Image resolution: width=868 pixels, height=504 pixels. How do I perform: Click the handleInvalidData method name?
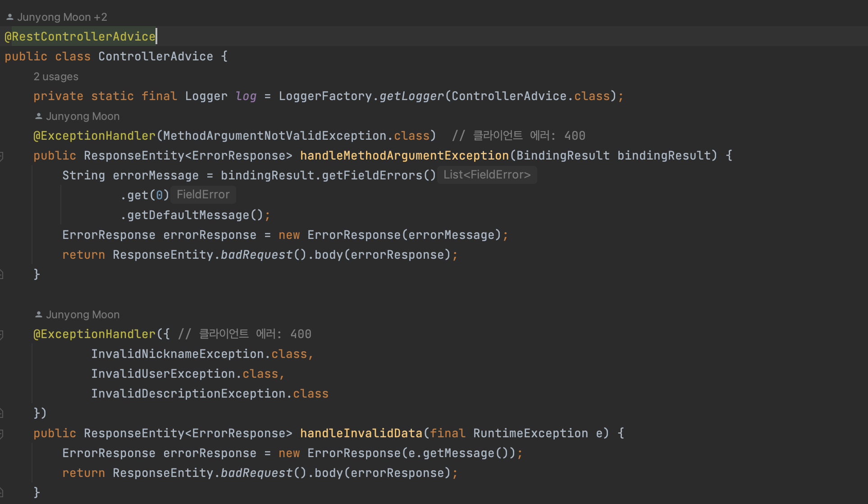click(x=361, y=433)
